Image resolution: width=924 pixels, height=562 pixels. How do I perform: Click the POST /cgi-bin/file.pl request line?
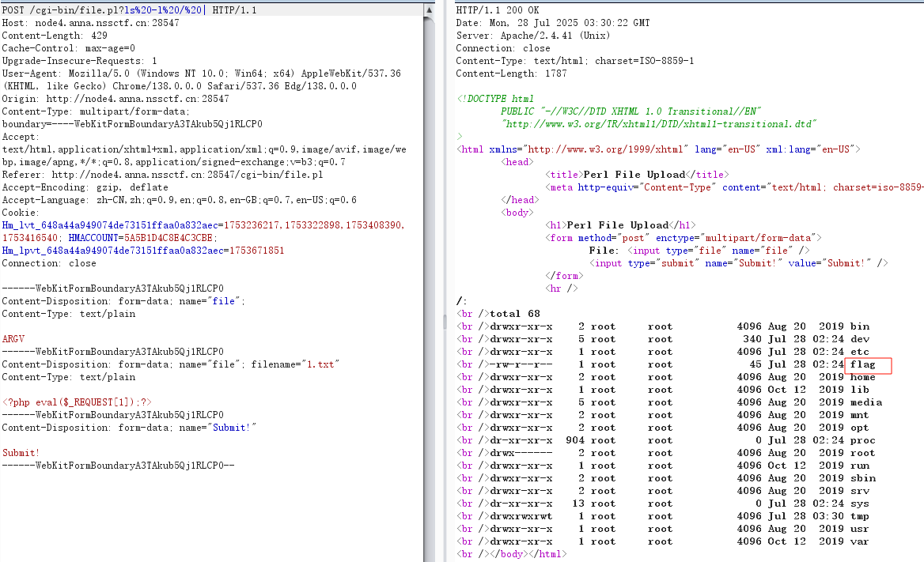[130, 10]
